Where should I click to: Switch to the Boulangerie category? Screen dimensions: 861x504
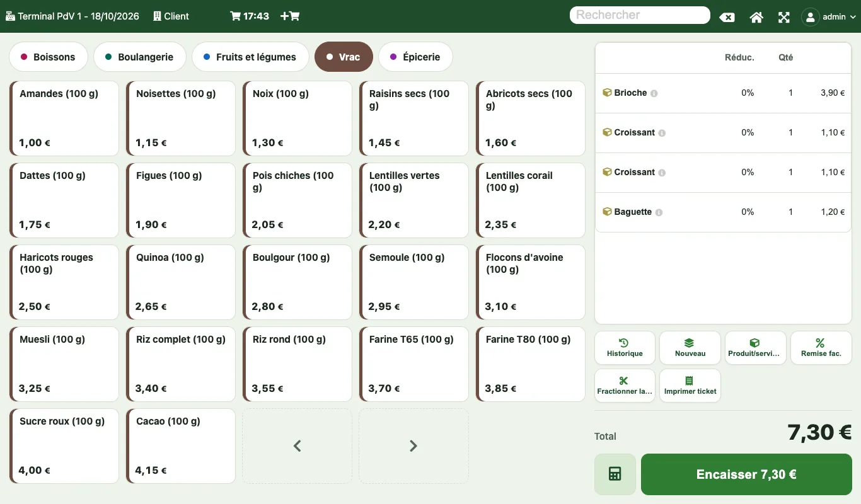pos(140,57)
